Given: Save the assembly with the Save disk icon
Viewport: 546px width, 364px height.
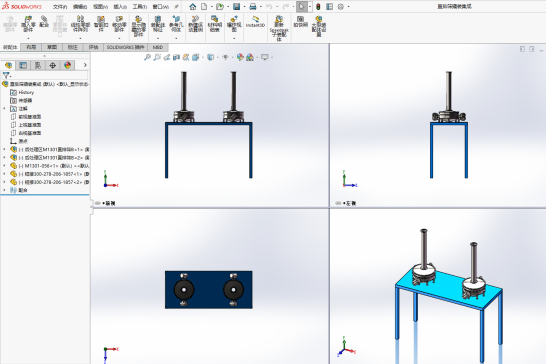Looking at the screenshot, I should pyautogui.click(x=236, y=6).
